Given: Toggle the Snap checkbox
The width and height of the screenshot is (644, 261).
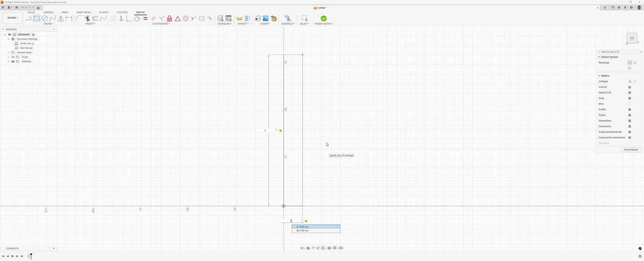Looking at the screenshot, I should click(x=630, y=98).
